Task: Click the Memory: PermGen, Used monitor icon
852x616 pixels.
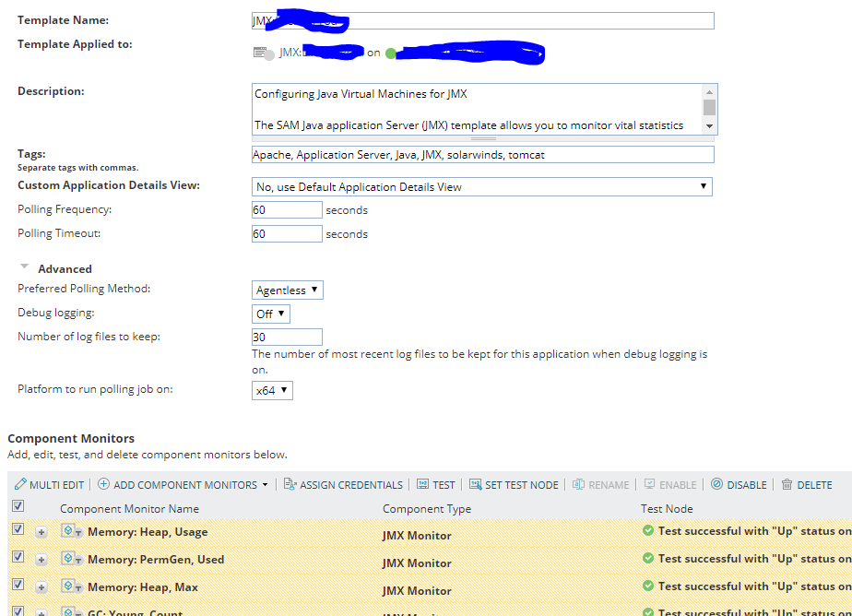Action: 71,559
